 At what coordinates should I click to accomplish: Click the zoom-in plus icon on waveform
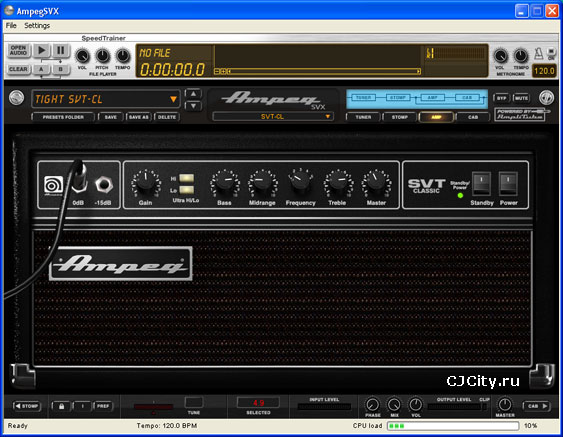pyautogui.click(x=223, y=71)
